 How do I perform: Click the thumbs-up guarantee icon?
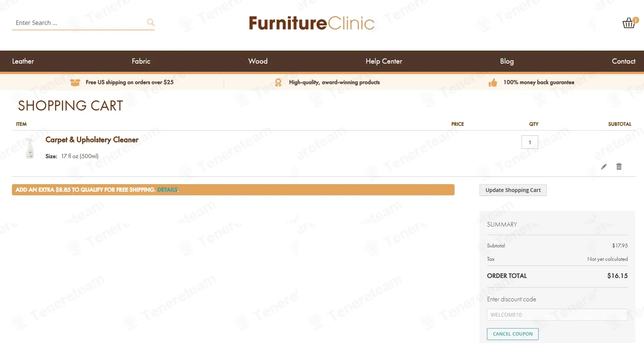[493, 83]
